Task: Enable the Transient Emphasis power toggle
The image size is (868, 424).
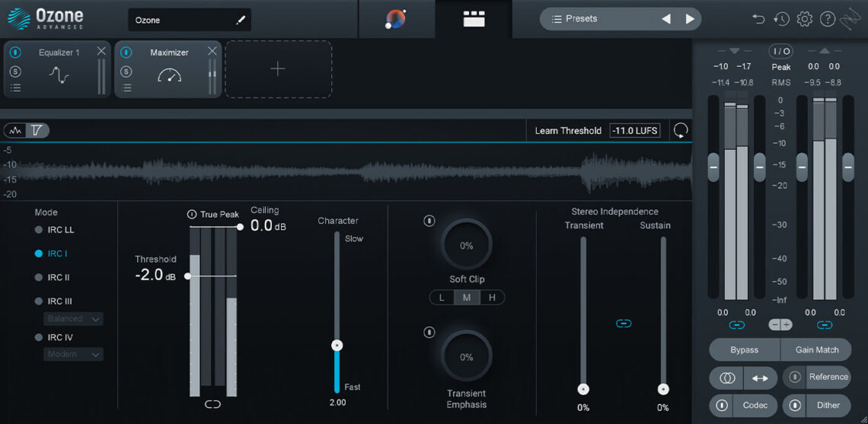Action: pos(429,333)
